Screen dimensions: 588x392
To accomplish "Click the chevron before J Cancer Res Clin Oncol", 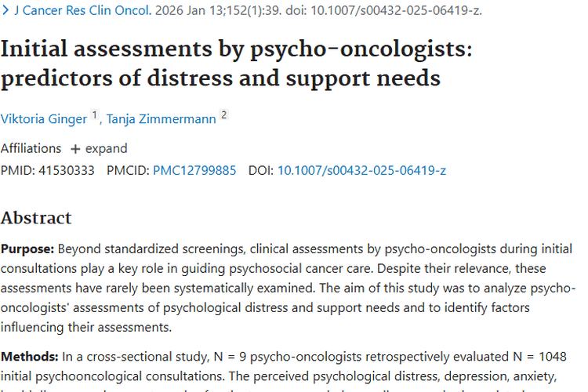I will tap(6, 12).
